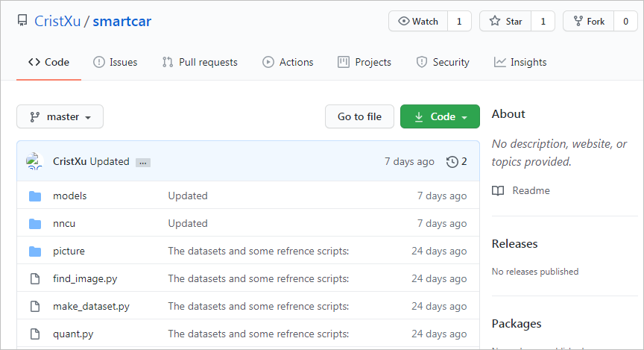Viewport: 644px width, 350px height.
Task: Open the nncu folder link
Action: 64,224
